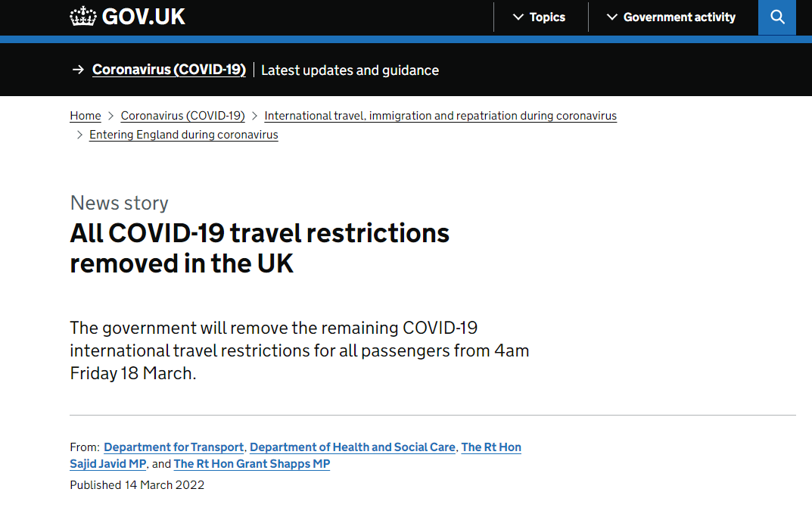Open the International travel, immigration and repatriation link
The height and width of the screenshot is (520, 812).
tap(440, 115)
